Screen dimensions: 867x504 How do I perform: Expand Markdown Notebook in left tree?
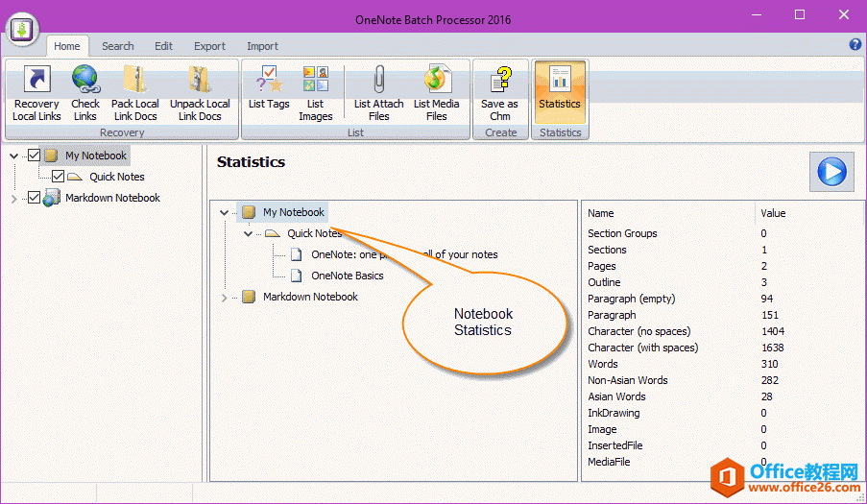click(x=13, y=198)
